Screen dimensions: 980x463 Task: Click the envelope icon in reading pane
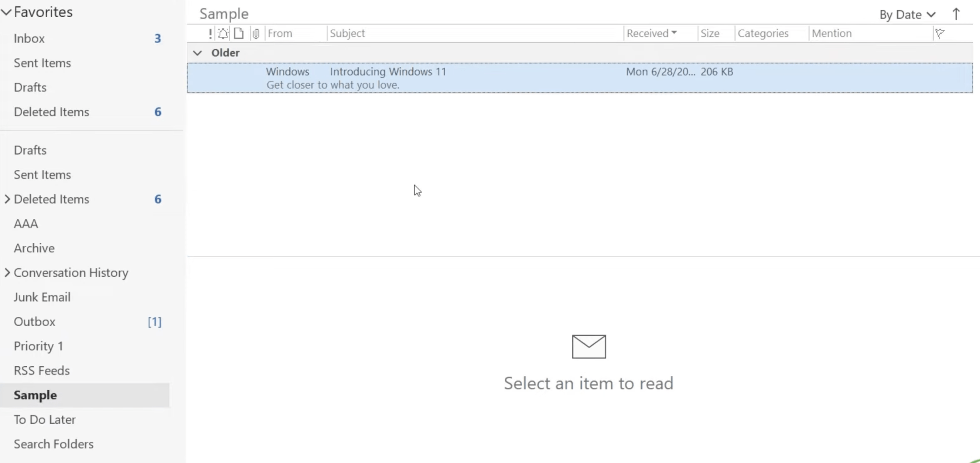click(x=589, y=346)
